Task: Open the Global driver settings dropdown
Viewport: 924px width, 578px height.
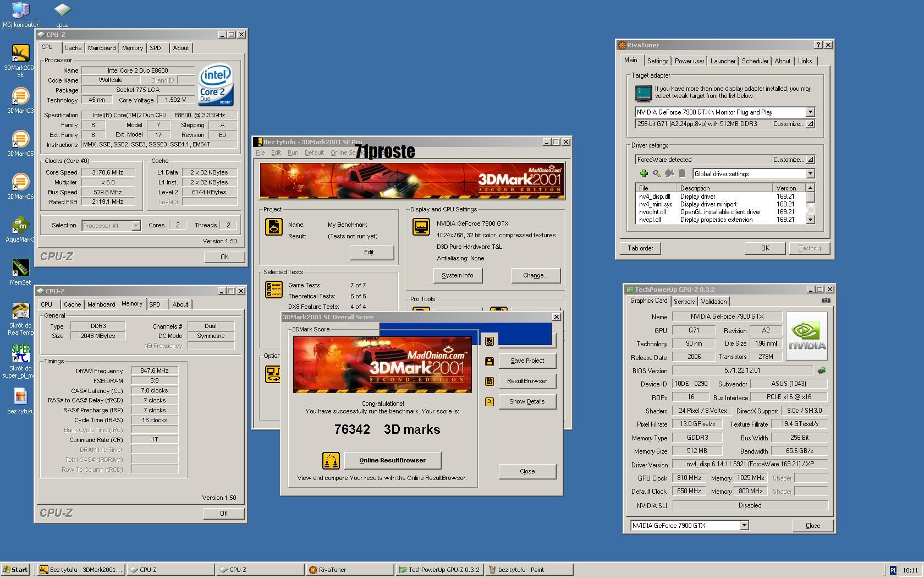Action: pos(810,174)
